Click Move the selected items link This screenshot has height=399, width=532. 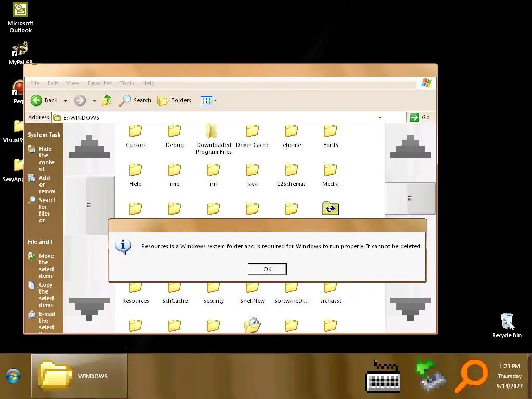pos(42,265)
